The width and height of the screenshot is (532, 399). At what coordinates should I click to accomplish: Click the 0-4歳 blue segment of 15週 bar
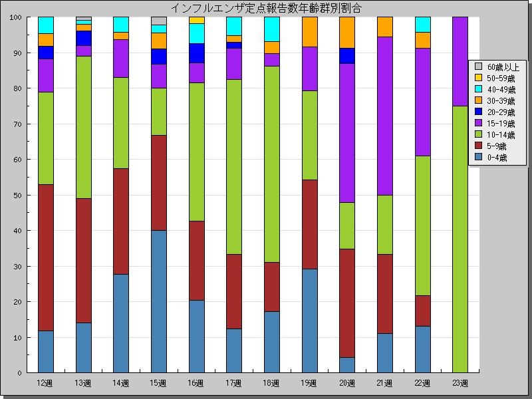[x=159, y=301]
